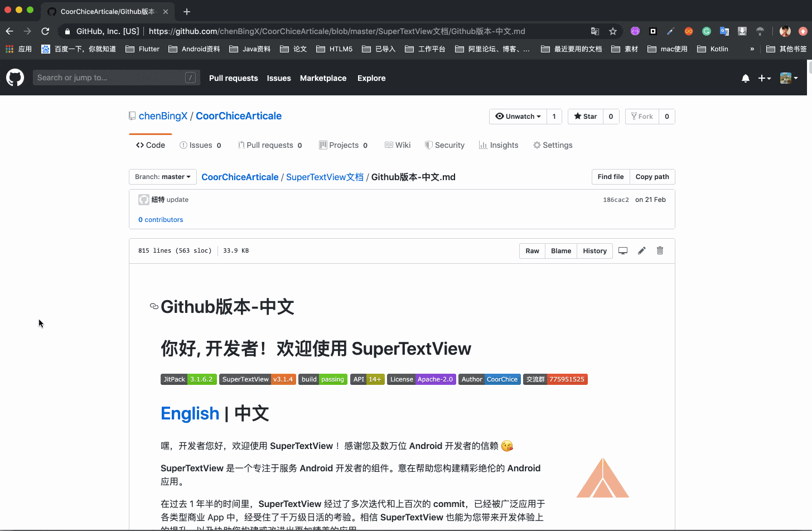Open the Flutter bookmark folder
The width and height of the screenshot is (812, 531).
(x=143, y=49)
